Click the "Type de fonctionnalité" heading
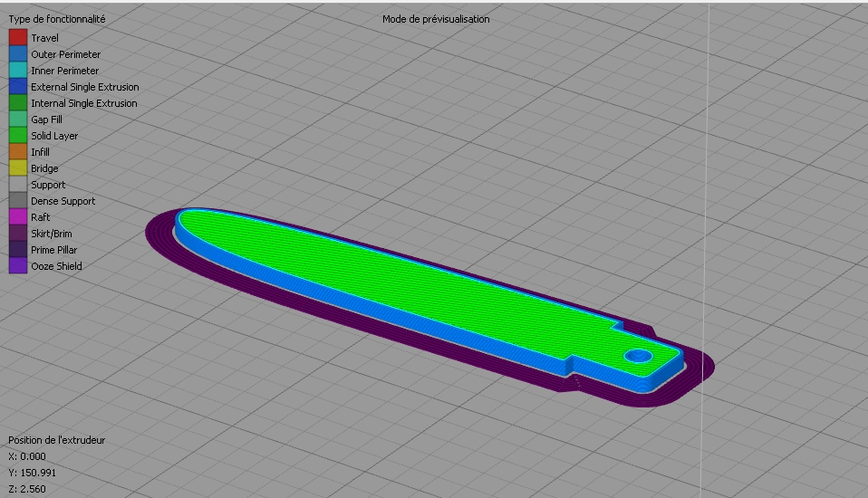 [x=57, y=19]
